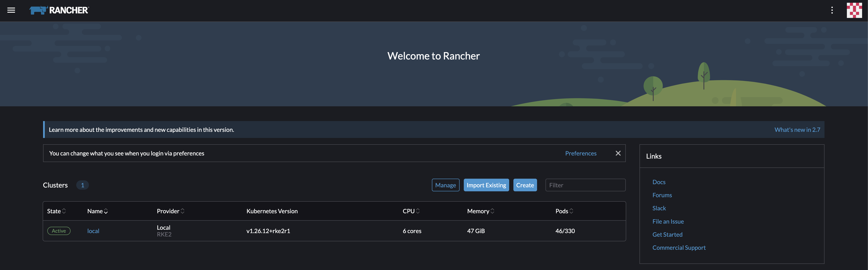Open What's new in 2.7 link
Image resolution: width=868 pixels, height=270 pixels.
[797, 130]
